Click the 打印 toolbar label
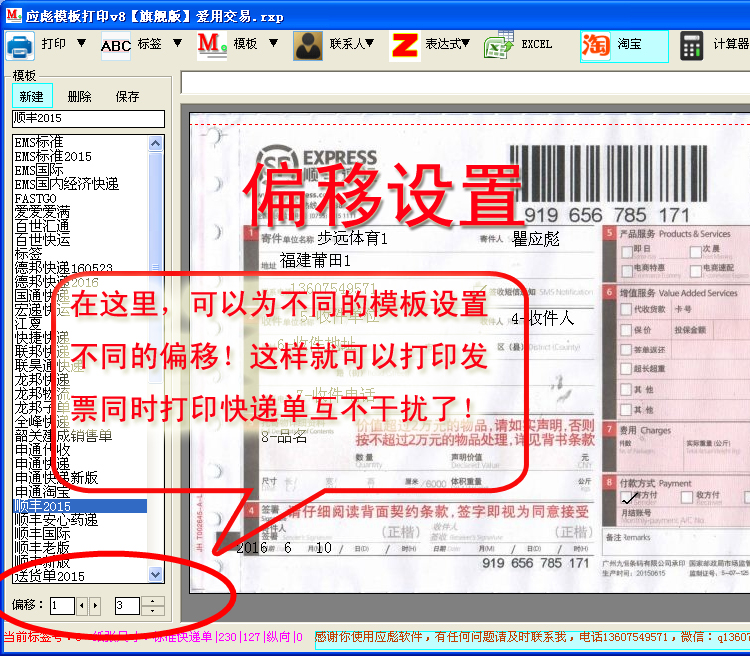Image resolution: width=750 pixels, height=656 pixels. point(54,44)
